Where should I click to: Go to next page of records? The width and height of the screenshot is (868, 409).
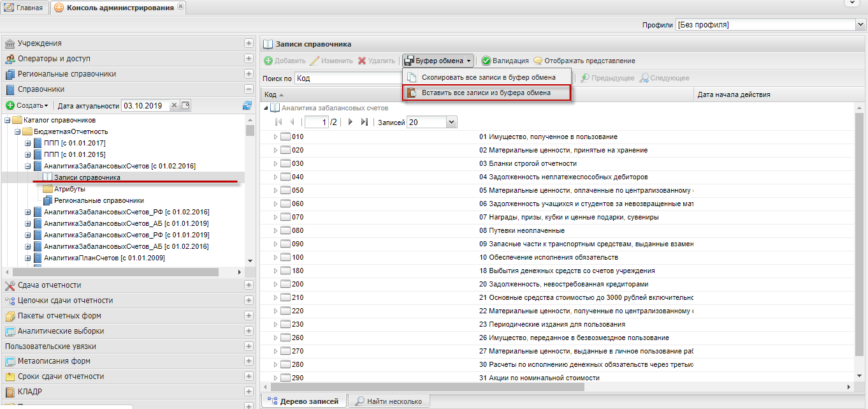tap(351, 122)
